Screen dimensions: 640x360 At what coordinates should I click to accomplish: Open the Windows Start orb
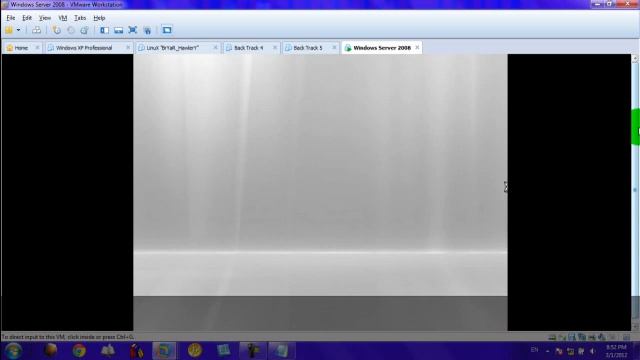tap(13, 351)
